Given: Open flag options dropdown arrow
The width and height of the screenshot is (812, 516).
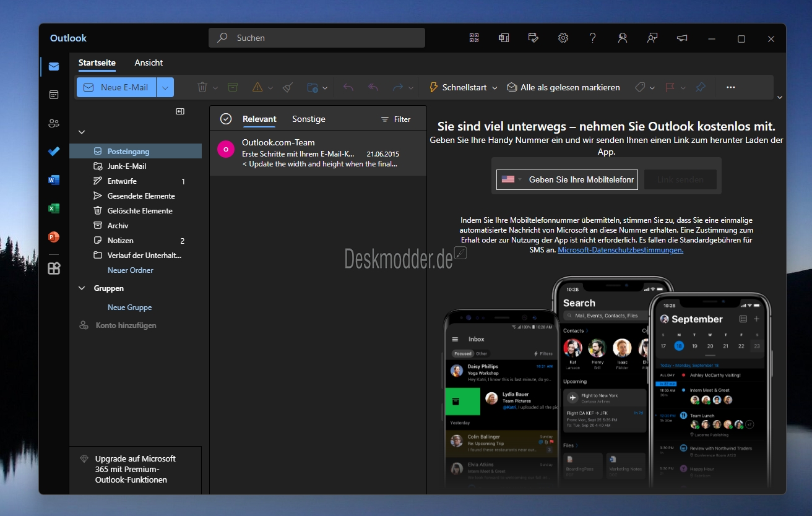Looking at the screenshot, I should point(683,88).
